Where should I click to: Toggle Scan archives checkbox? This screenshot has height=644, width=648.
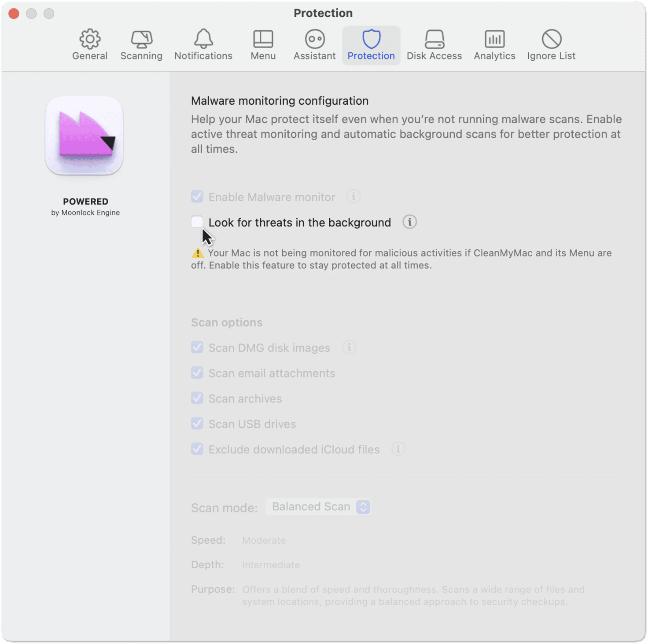click(197, 399)
